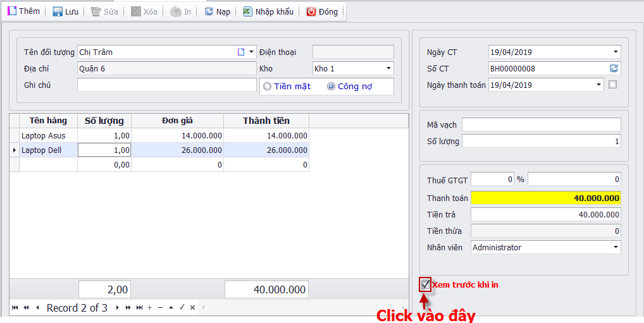The width and height of the screenshot is (644, 323).
Task: Click the Ghi chú note field
Action: point(167,85)
